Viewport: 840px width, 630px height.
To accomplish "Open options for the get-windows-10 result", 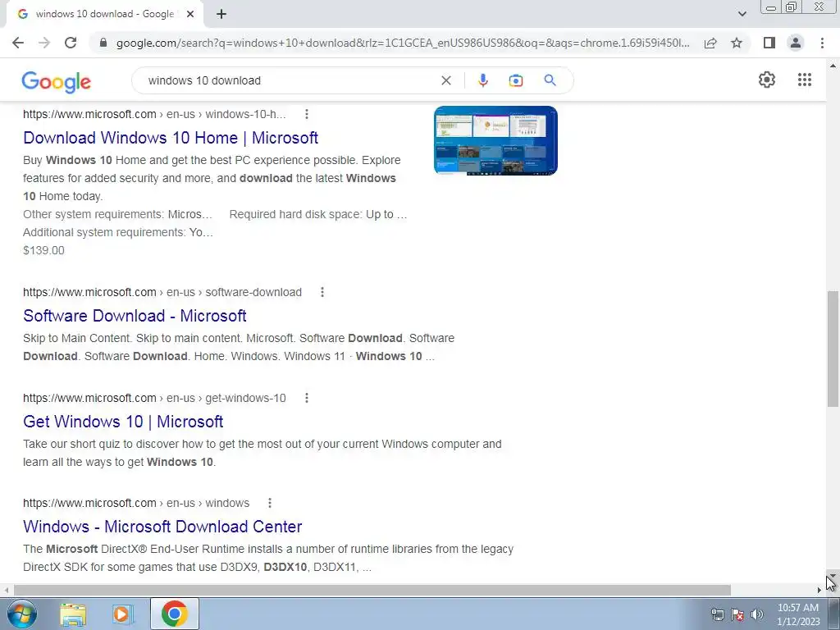I will point(307,398).
